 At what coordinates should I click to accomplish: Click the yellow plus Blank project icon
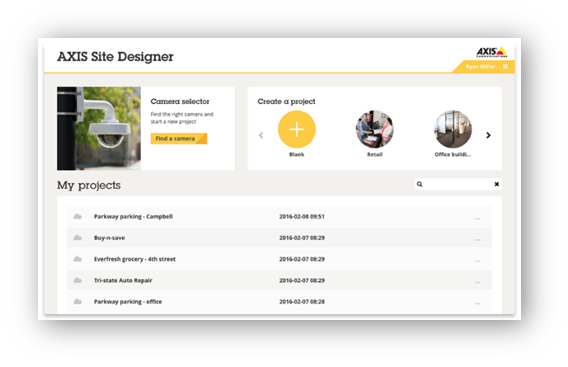[x=296, y=129]
